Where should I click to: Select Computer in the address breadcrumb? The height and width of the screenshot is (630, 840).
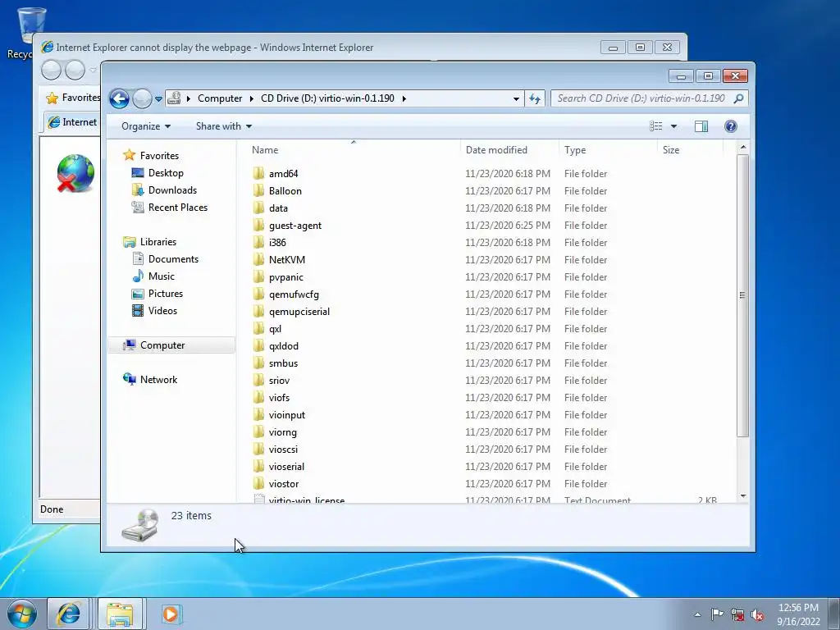[x=220, y=98]
